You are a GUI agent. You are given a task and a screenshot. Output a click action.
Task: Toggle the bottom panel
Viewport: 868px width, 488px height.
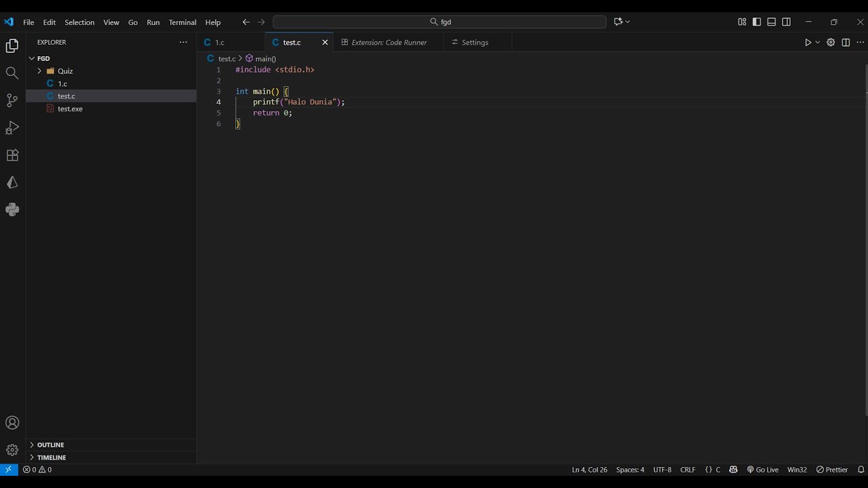click(x=772, y=22)
